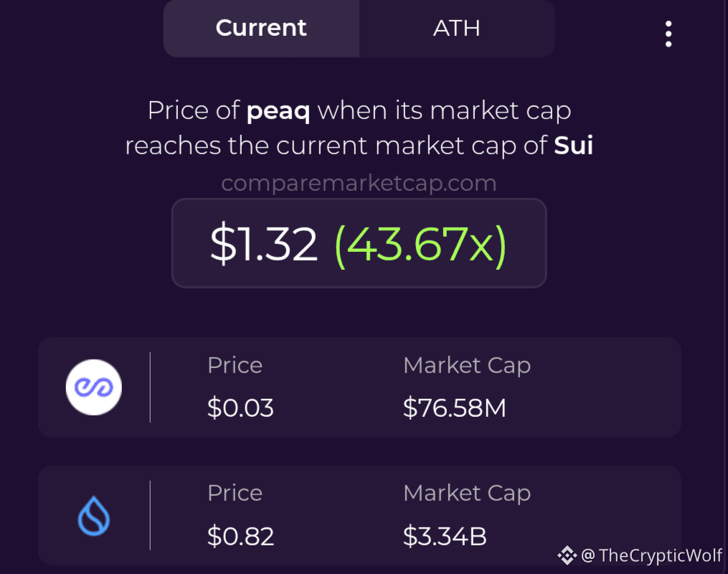The height and width of the screenshot is (574, 728).
Task: Click the peaq Price label
Action: click(235, 365)
